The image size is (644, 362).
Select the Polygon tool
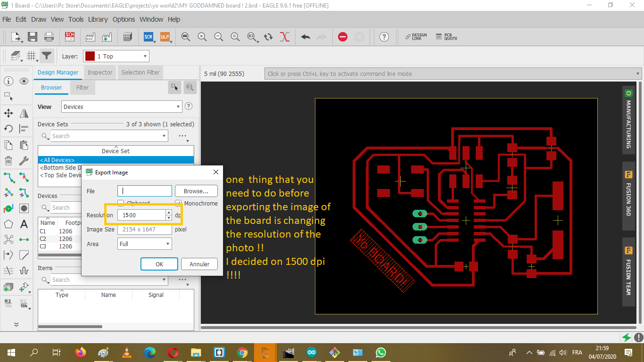point(8,224)
